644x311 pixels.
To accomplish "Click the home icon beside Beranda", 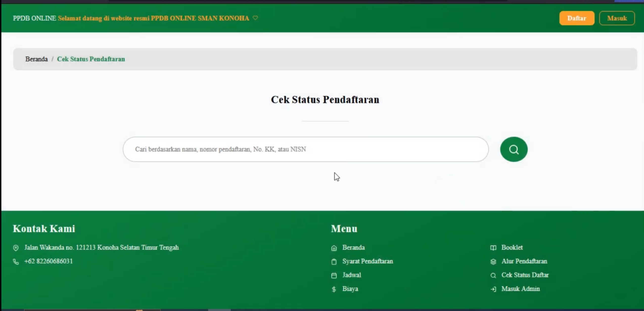I will (334, 248).
